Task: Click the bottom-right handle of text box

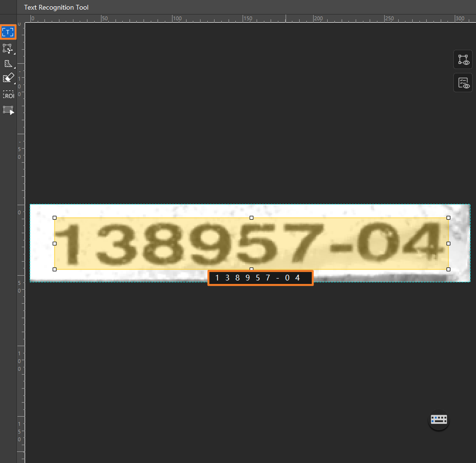Action: pyautogui.click(x=448, y=269)
